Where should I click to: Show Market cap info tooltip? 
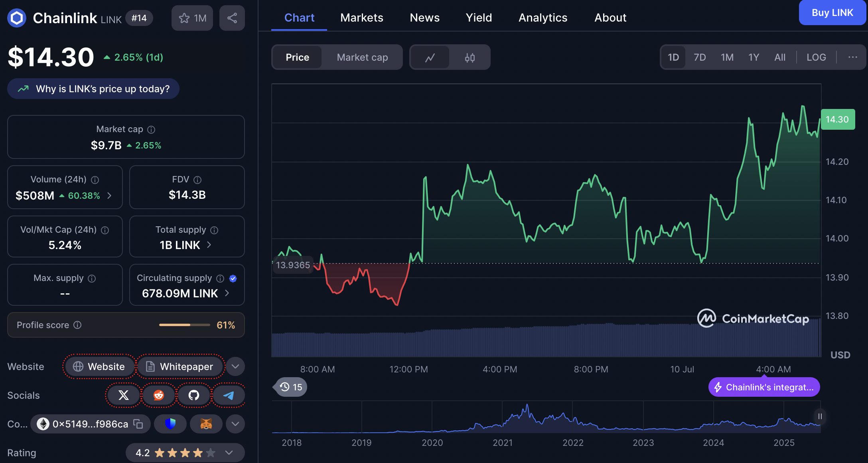[x=151, y=129]
